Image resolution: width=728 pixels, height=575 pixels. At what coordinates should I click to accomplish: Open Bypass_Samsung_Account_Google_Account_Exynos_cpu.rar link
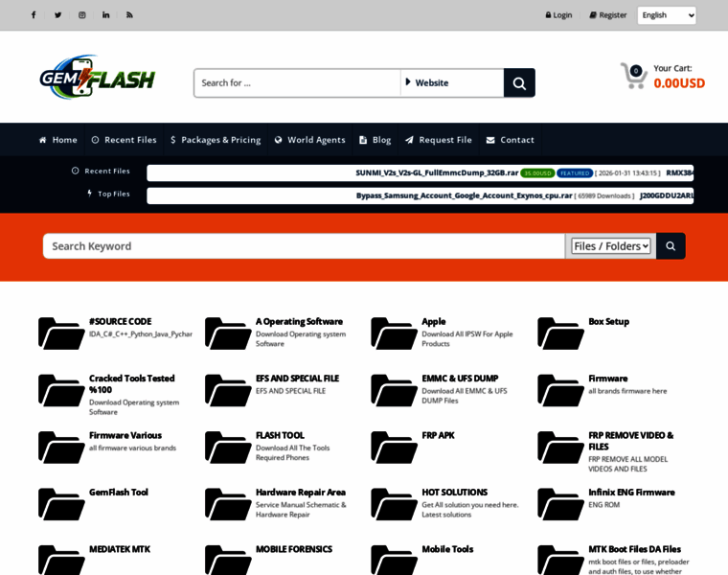(x=464, y=195)
